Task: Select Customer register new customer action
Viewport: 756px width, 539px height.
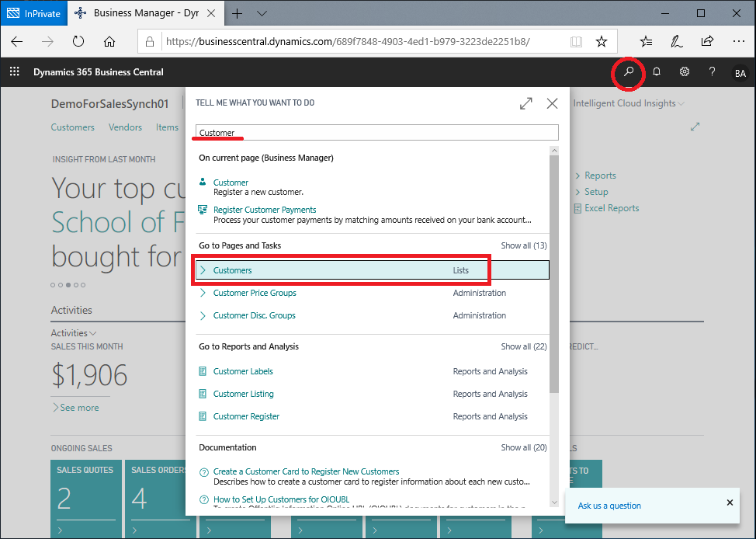Action: [x=231, y=183]
